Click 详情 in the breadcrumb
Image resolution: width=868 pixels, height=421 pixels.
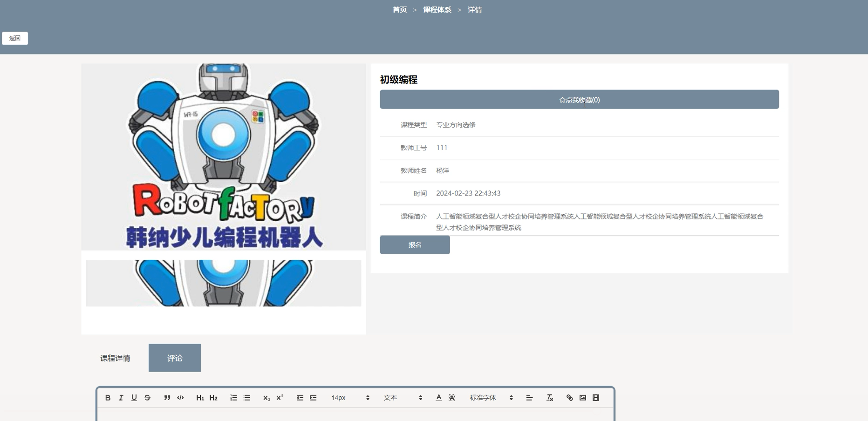point(475,10)
